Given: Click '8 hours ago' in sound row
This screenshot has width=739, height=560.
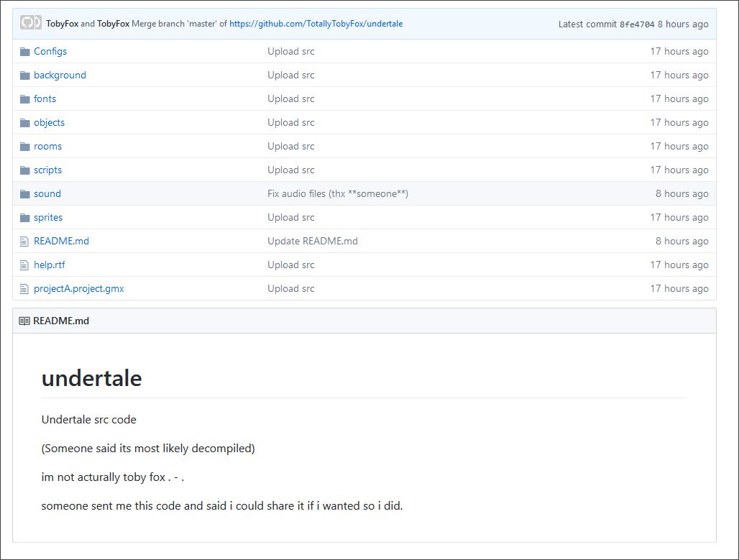Looking at the screenshot, I should (x=682, y=194).
